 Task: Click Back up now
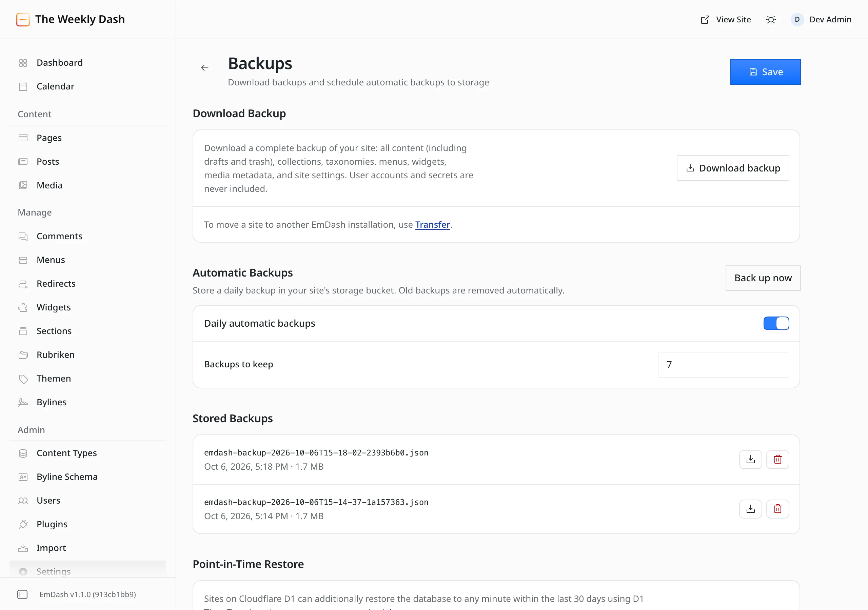click(x=763, y=278)
